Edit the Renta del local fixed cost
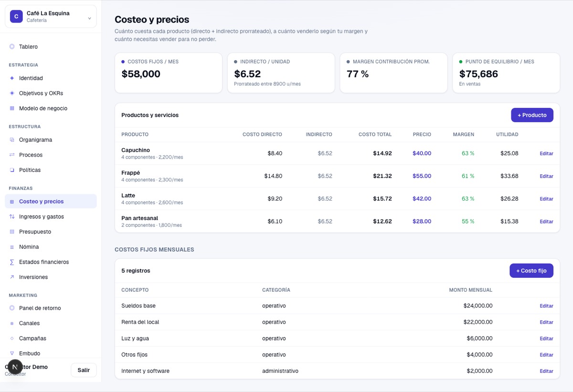The image size is (573, 392). coord(546,322)
